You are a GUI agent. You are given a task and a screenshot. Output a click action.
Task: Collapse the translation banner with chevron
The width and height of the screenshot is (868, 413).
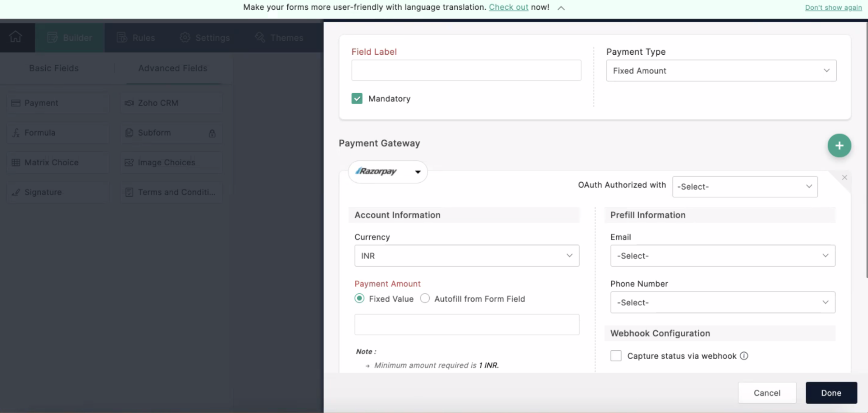tap(561, 8)
